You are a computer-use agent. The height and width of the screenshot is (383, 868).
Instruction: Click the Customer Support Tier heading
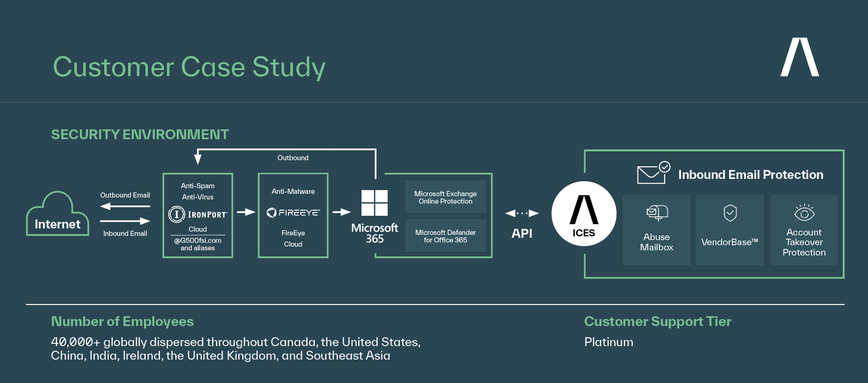point(658,321)
